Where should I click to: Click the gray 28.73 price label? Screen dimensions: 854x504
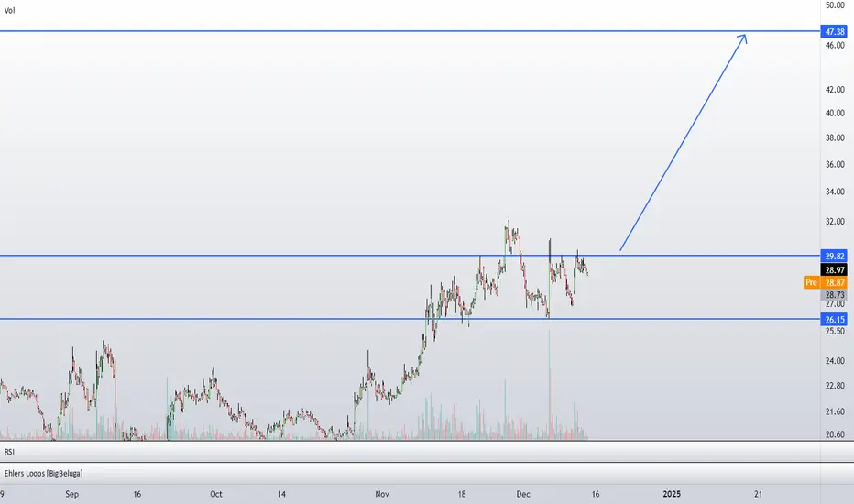coord(834,295)
